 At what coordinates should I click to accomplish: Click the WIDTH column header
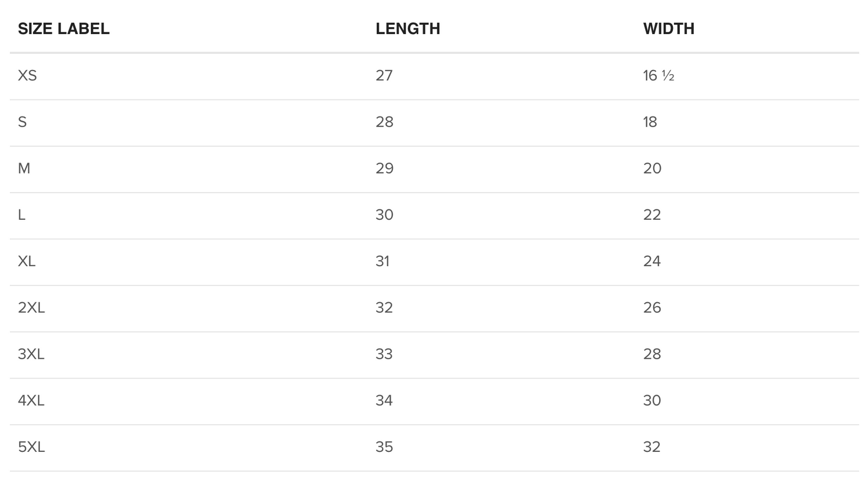(668, 29)
